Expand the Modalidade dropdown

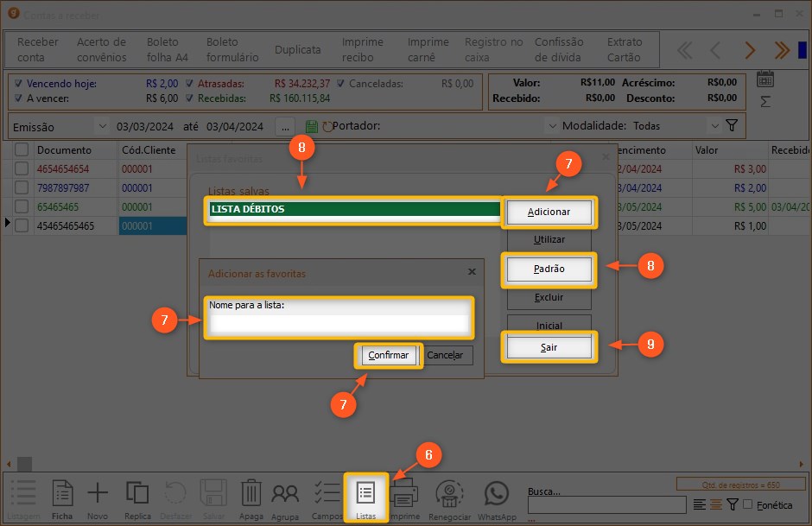click(x=714, y=126)
